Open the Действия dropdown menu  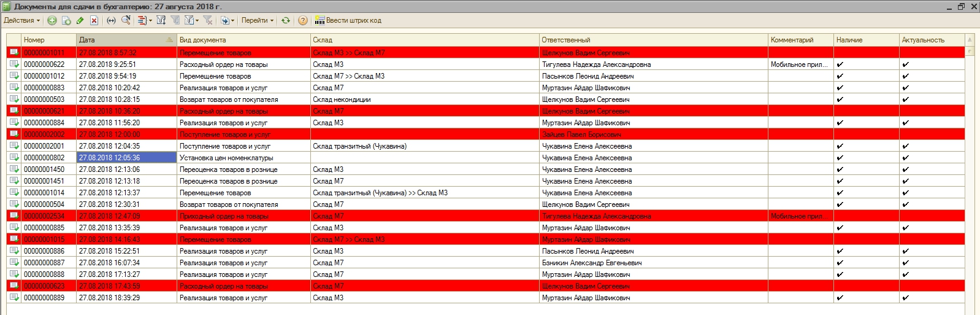click(x=21, y=20)
